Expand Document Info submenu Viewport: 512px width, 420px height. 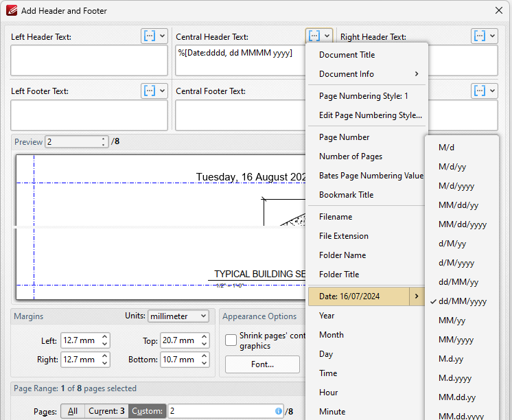click(366, 74)
